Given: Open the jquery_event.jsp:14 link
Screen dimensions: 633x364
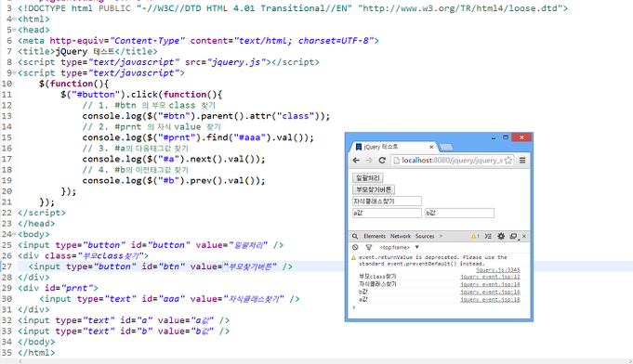Looking at the screenshot, I should [490, 284].
